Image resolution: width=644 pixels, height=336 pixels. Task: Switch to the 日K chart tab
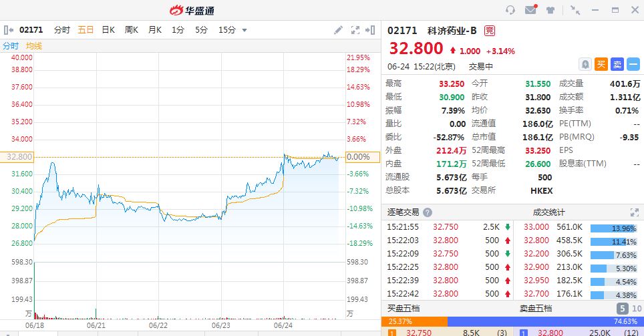pyautogui.click(x=108, y=30)
